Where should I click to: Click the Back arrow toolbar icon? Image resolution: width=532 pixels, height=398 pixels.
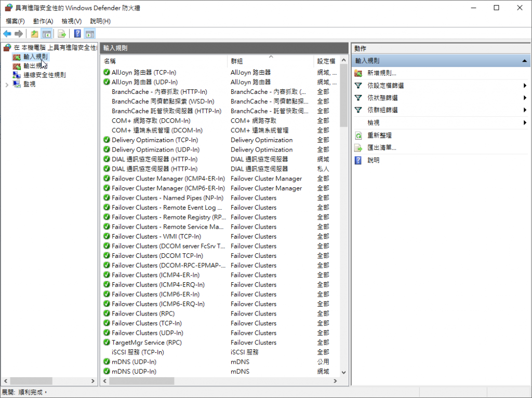[x=7, y=34]
